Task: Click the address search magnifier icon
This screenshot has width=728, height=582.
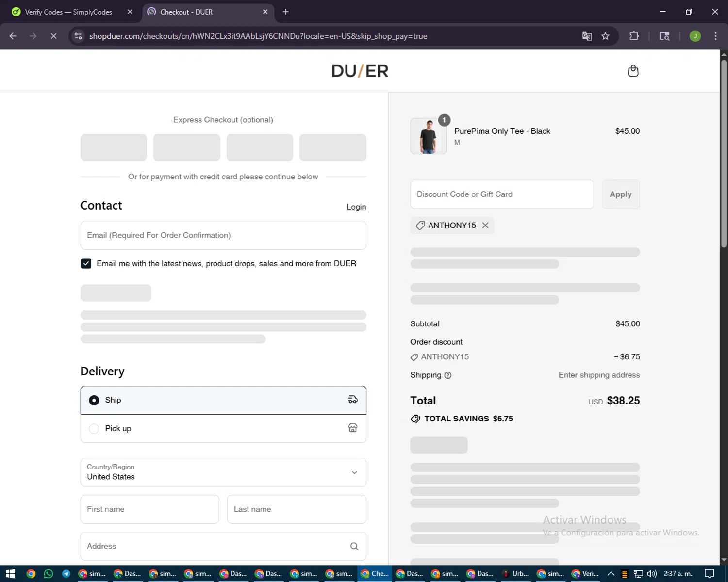Action: pos(354,546)
